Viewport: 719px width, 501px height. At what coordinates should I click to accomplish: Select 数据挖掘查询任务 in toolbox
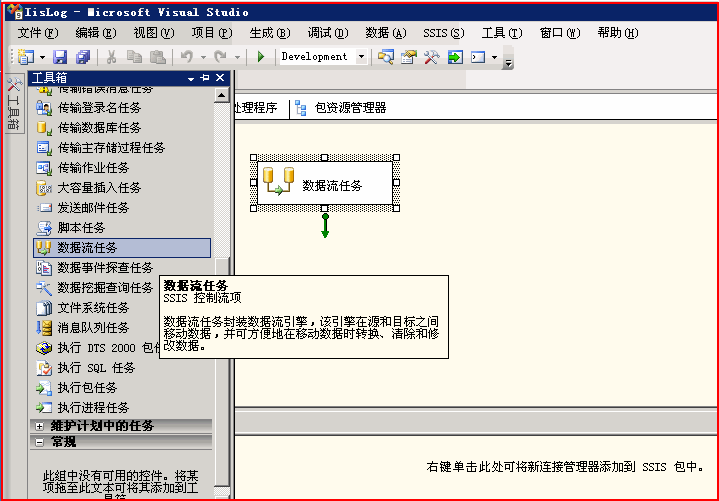click(96, 288)
